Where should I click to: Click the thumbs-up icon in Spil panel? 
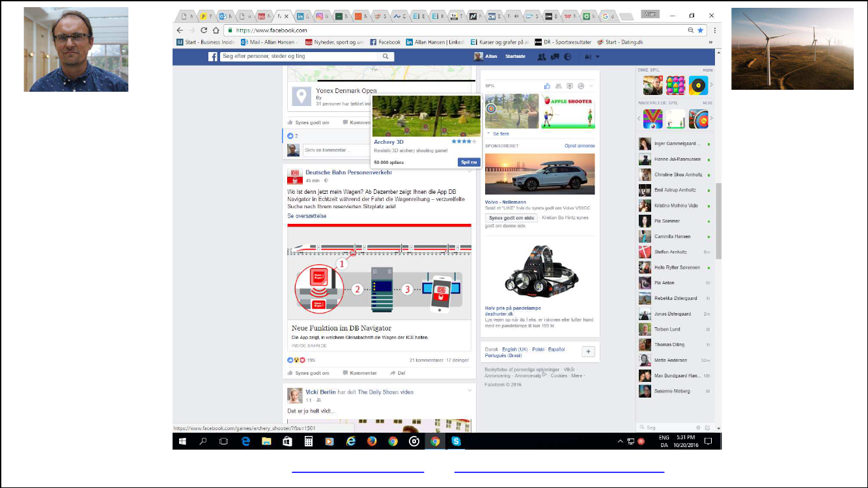coord(548,86)
